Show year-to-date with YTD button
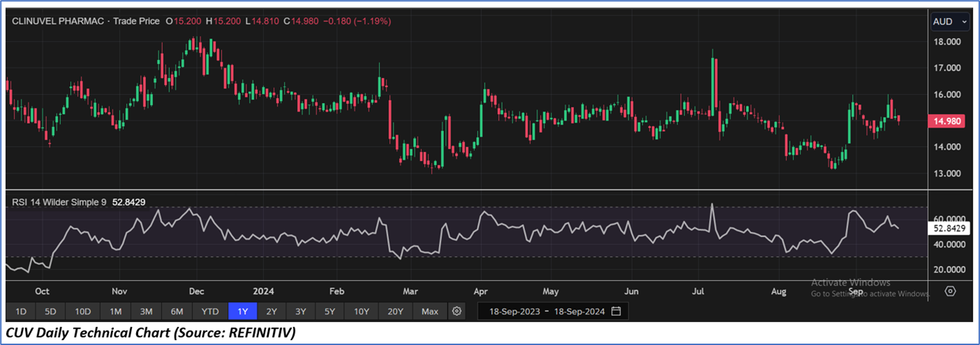This screenshot has height=345, width=980. [210, 311]
